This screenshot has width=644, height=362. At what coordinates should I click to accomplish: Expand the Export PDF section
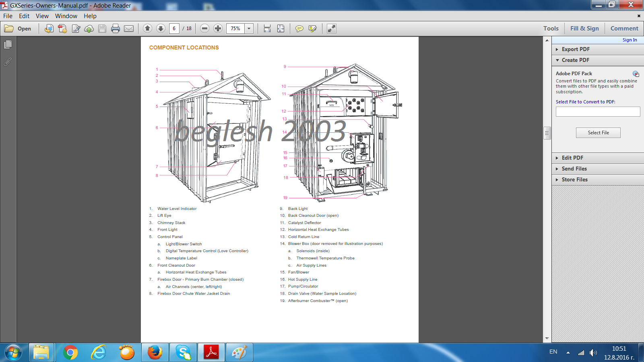pyautogui.click(x=576, y=49)
